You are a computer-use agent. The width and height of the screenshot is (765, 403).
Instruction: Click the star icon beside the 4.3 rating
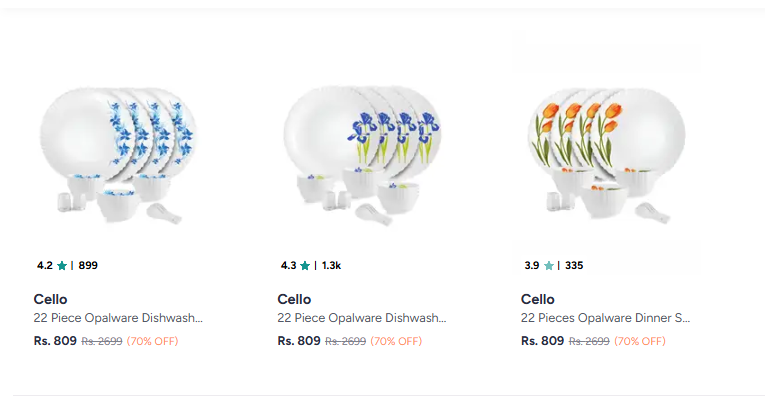coord(305,266)
